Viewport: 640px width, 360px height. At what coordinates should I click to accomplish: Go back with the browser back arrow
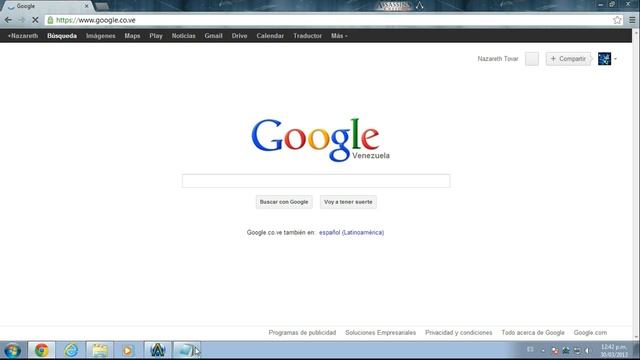click(8, 20)
